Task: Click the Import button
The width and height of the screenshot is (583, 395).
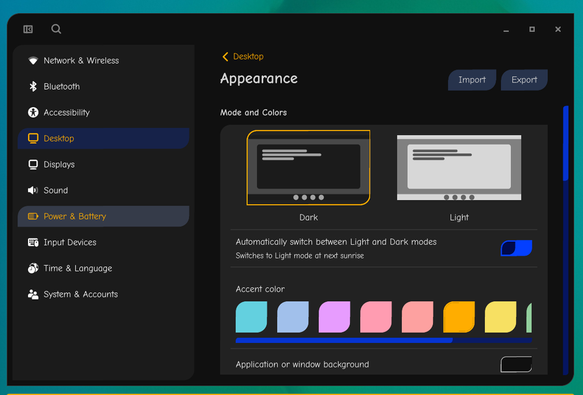Action: click(x=472, y=80)
